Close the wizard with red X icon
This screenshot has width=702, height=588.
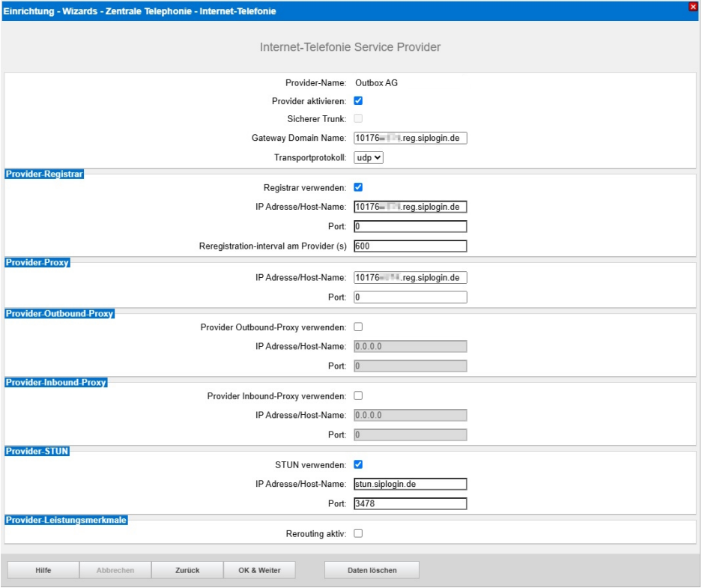[692, 7]
